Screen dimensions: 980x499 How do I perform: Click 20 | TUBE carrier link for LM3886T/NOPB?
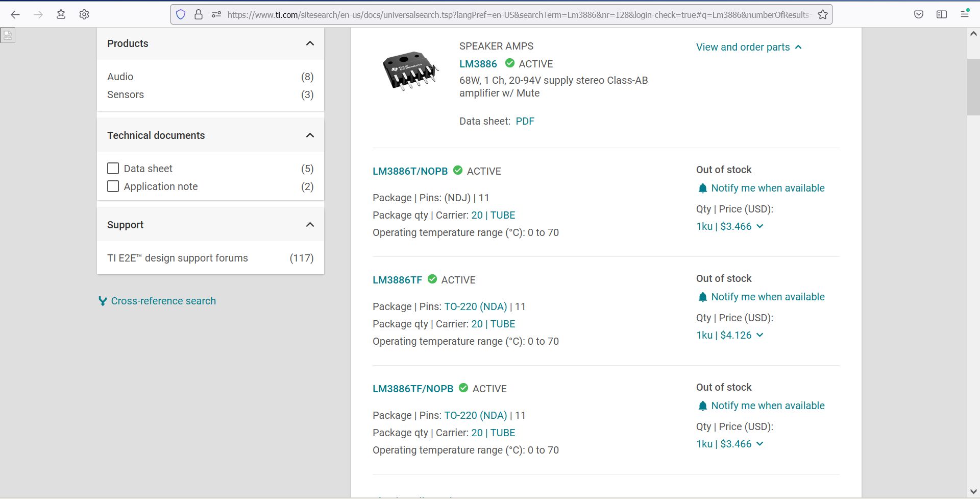(493, 215)
